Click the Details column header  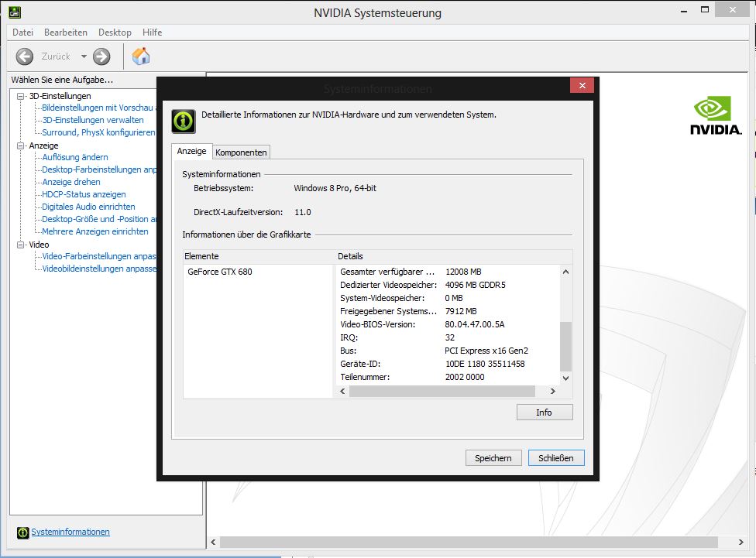454,256
